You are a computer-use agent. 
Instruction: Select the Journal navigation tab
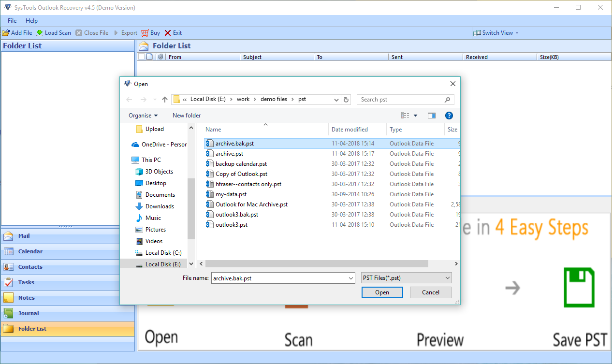click(68, 313)
